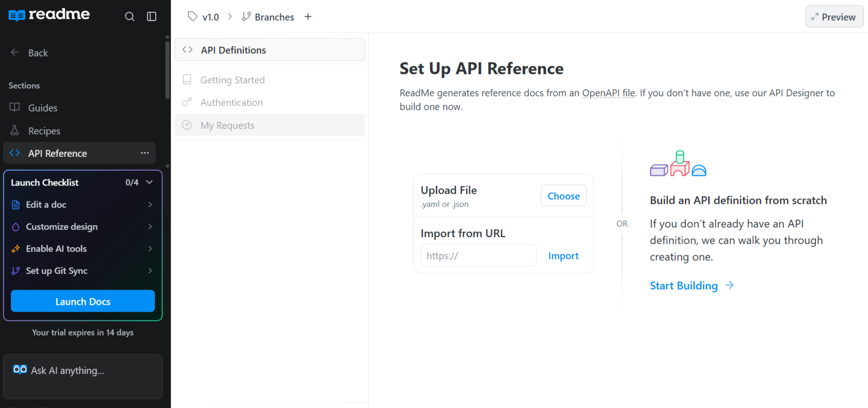Expand the Customize design chevron

coord(150,227)
